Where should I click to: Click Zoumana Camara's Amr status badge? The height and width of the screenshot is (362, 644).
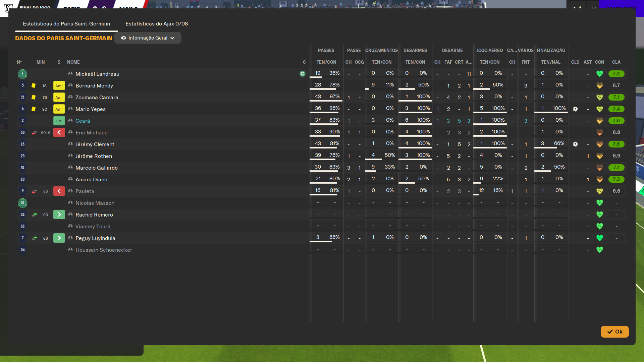coord(59,97)
